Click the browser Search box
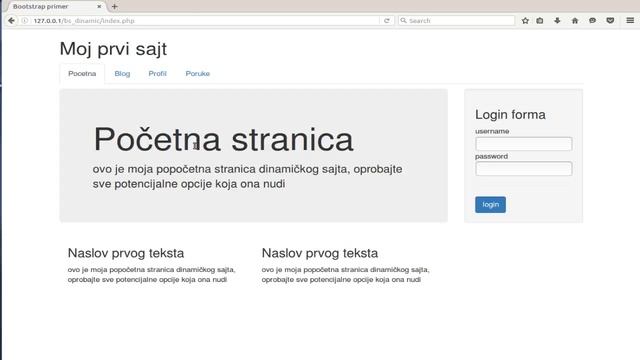 point(456,20)
